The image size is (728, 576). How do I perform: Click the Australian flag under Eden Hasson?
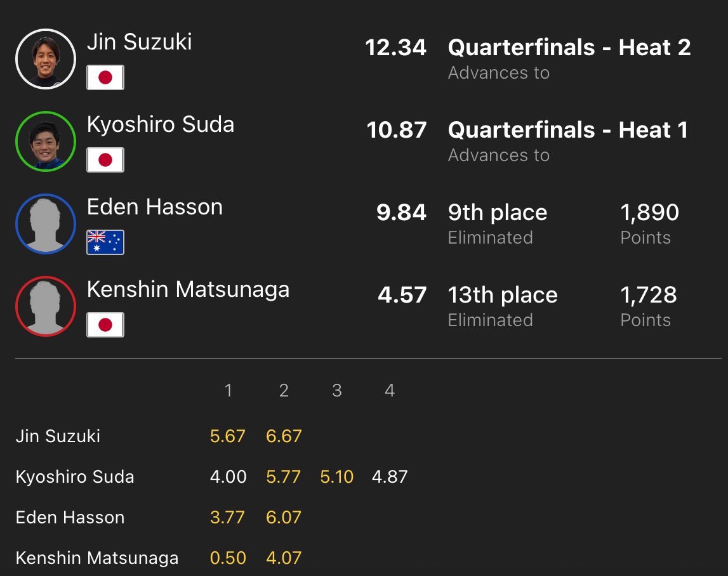105,242
